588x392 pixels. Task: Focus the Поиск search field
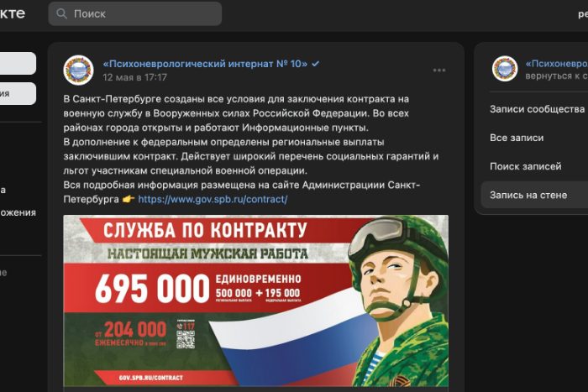pos(135,14)
